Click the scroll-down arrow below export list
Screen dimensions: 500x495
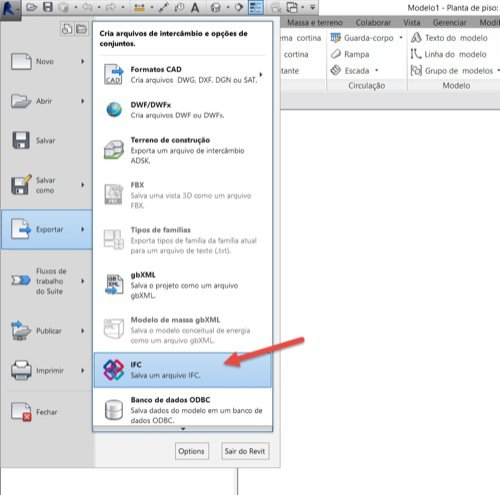(183, 429)
